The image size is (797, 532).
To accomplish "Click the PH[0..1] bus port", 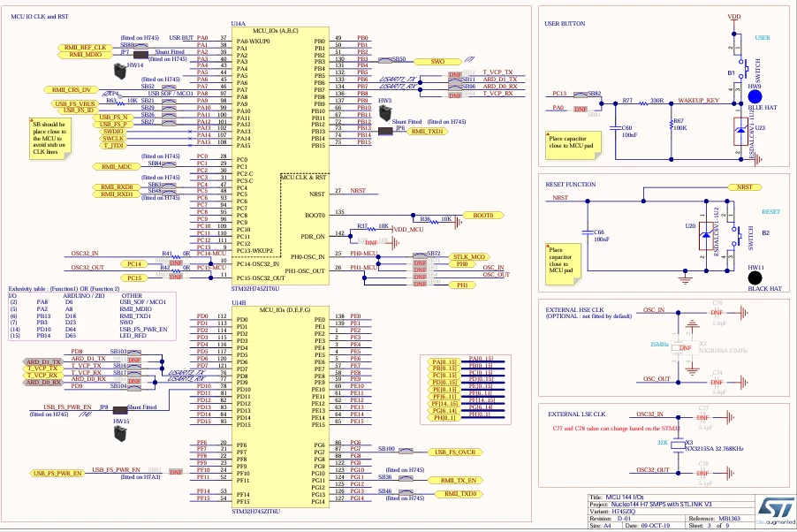I will click(x=444, y=418).
